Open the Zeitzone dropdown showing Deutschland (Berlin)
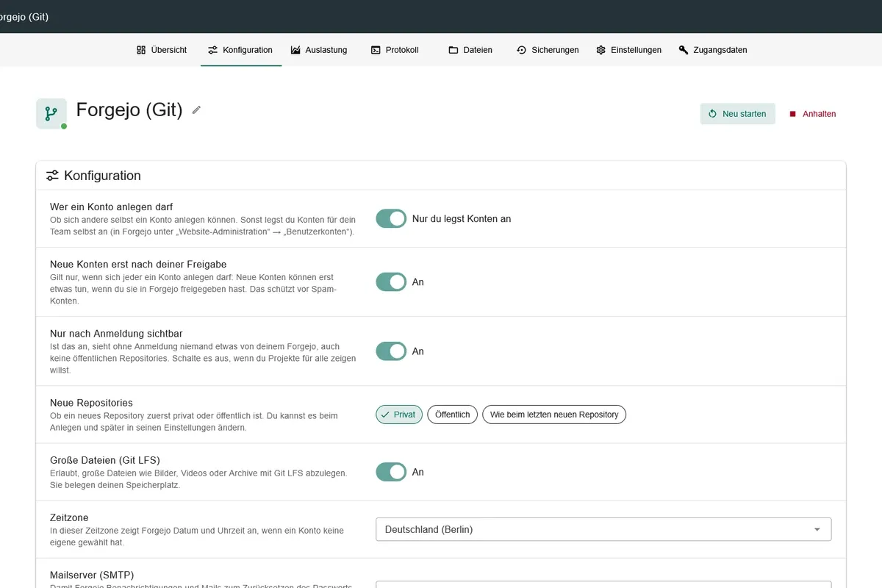882x588 pixels. coord(603,529)
